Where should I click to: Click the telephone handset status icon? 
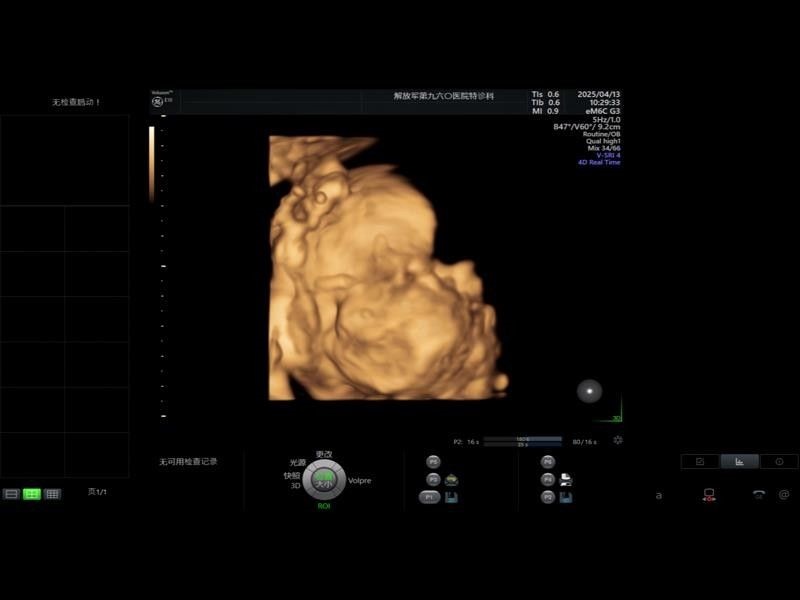pos(759,494)
